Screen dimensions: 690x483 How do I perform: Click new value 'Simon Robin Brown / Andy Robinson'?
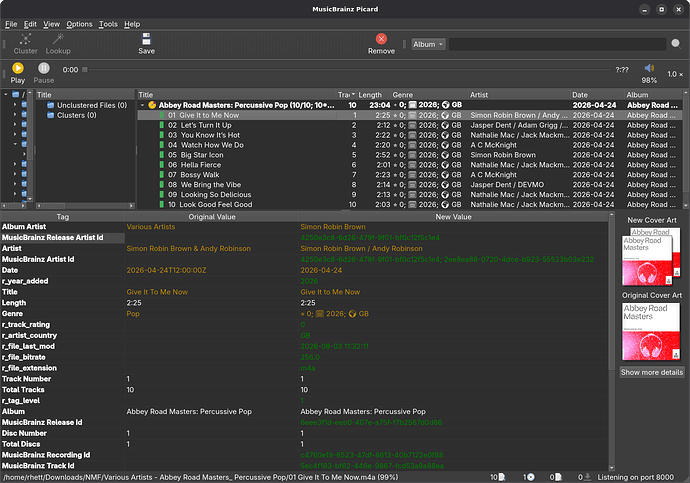361,249
